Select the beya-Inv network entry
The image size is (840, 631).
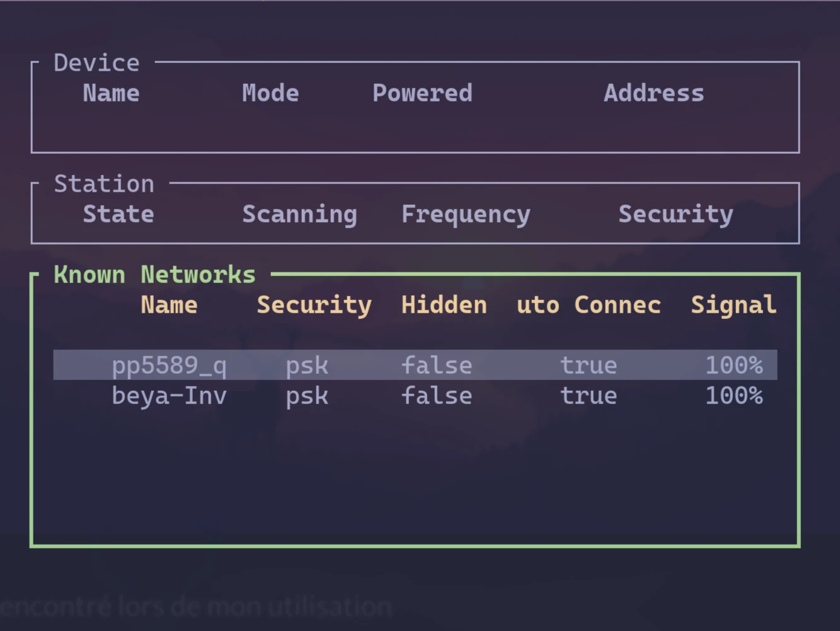(x=169, y=395)
